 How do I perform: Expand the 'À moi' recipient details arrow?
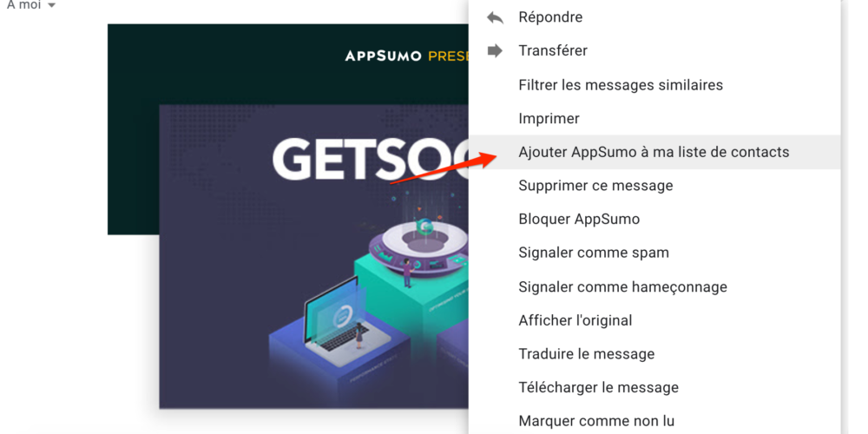coord(51,5)
